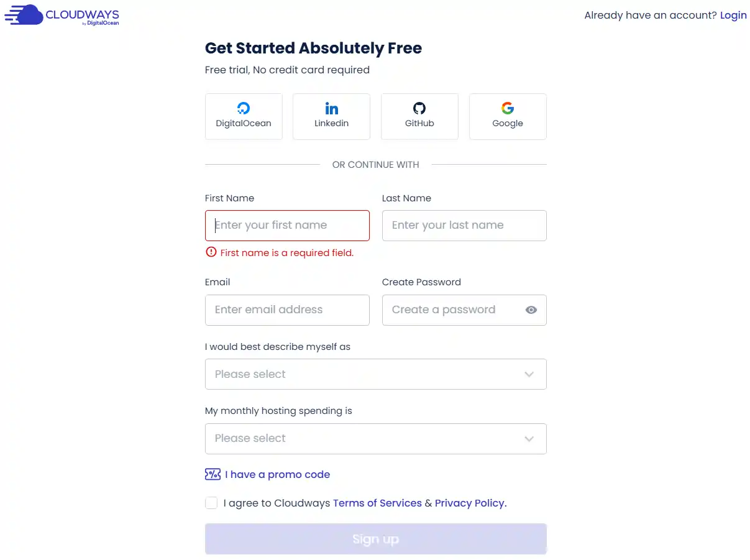Select the LinkedIn sign-up option
The height and width of the screenshot is (560, 750).
coord(331,116)
